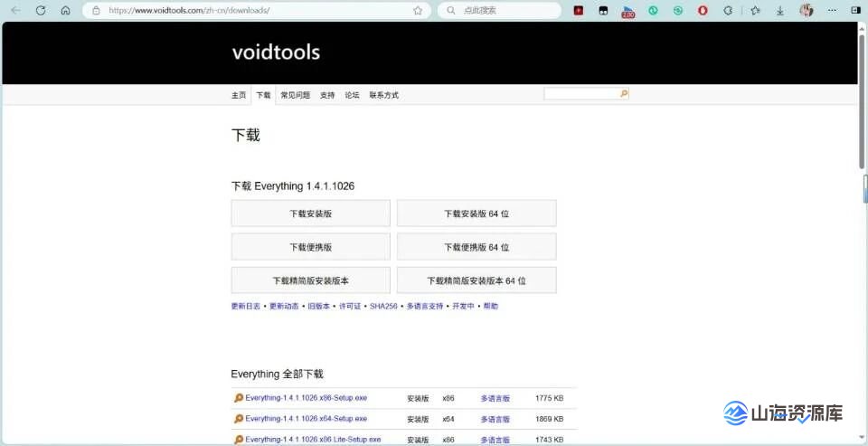The image size is (868, 446).
Task: Go to browser home page icon
Action: tap(65, 11)
